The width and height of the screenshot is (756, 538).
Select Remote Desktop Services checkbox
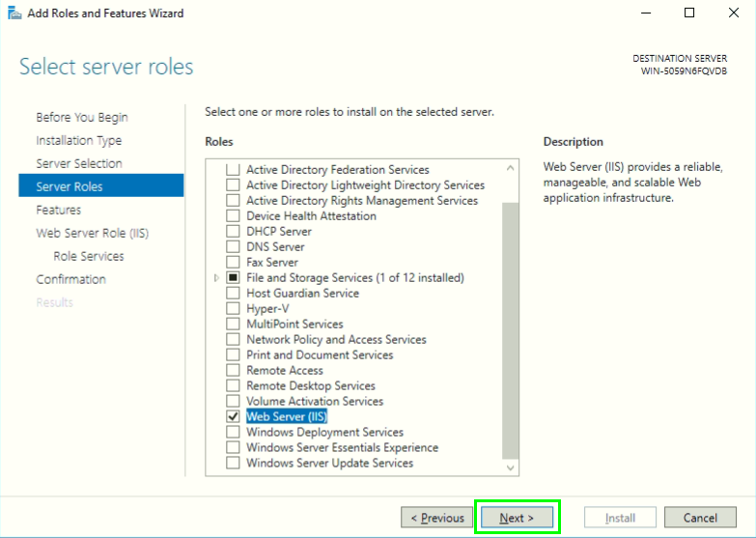pyautogui.click(x=233, y=385)
